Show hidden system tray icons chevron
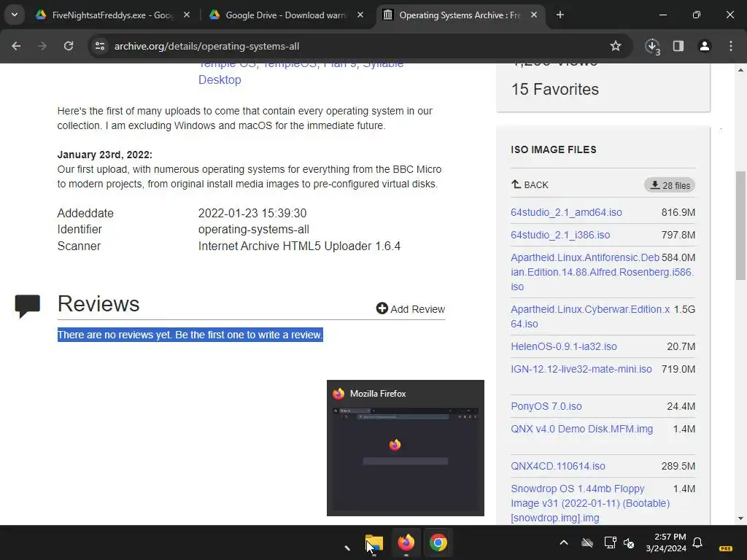Screen dimensions: 747x560 point(564,542)
